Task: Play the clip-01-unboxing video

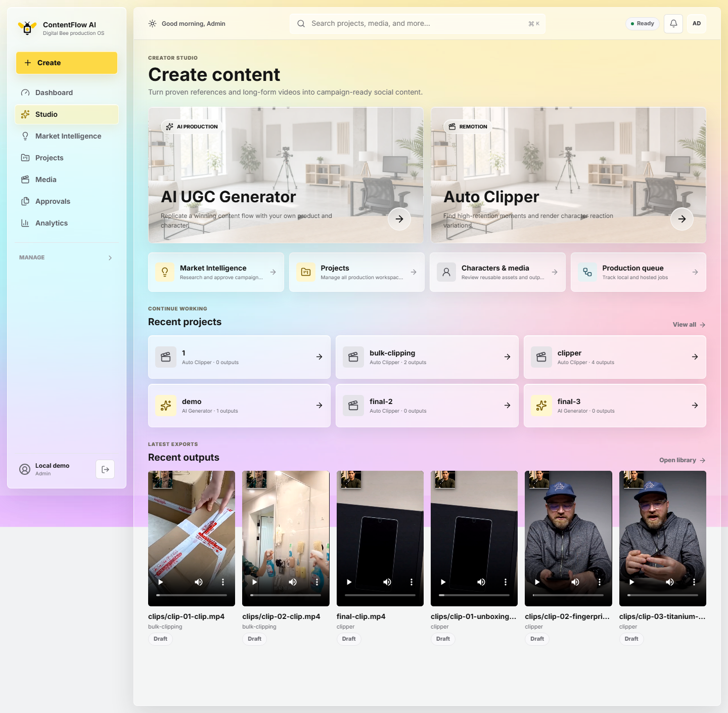Action: (443, 582)
